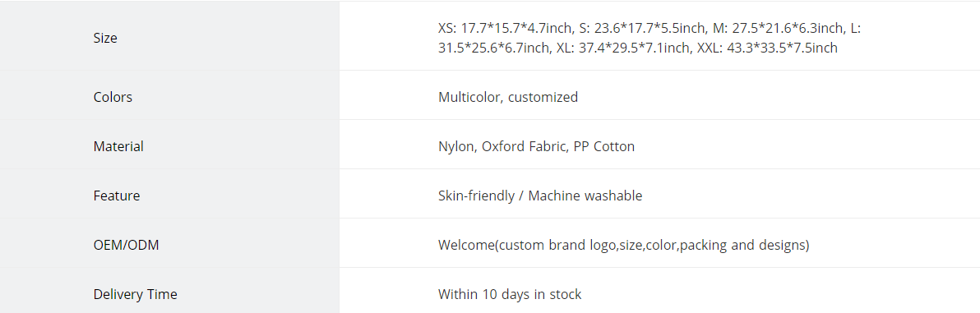
Task: Click the Colors row label
Action: [113, 98]
